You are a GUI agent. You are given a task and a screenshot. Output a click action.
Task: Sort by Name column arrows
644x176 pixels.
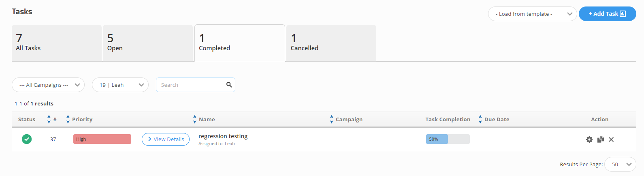(x=195, y=119)
